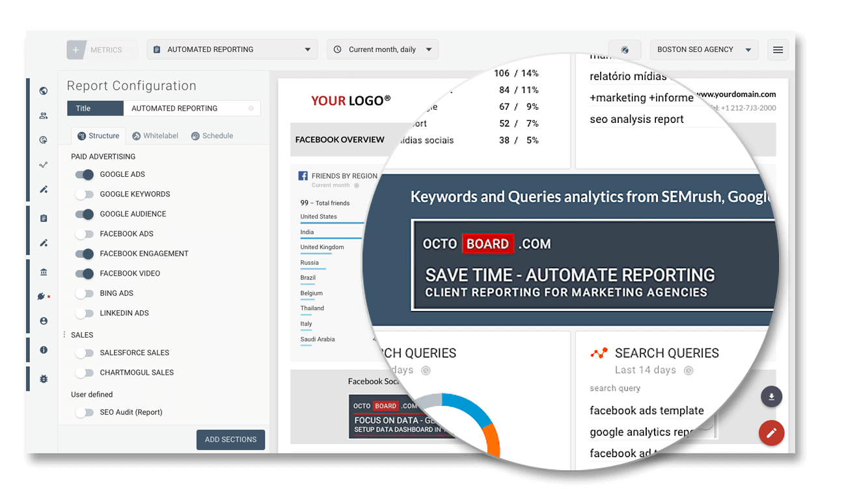This screenshot has height=504, width=846.
Task: Toggle Facebook Video section off
Action: (x=85, y=274)
